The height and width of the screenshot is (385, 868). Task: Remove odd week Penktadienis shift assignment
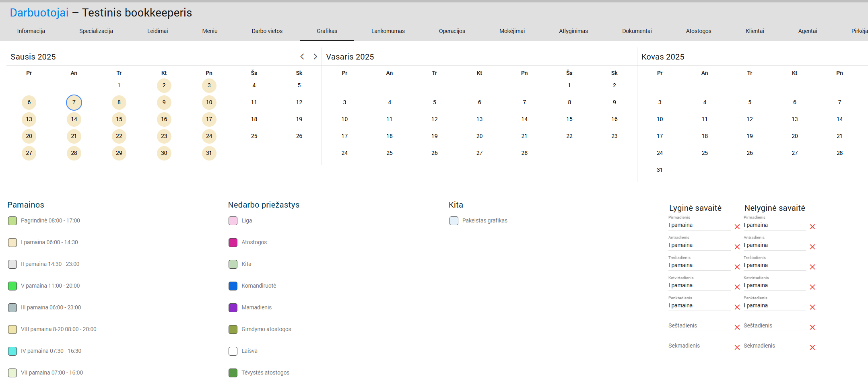click(x=812, y=307)
